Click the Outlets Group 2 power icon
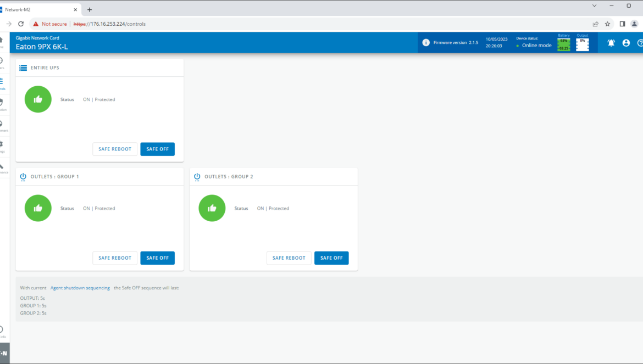This screenshot has height=364, width=643. [197, 176]
